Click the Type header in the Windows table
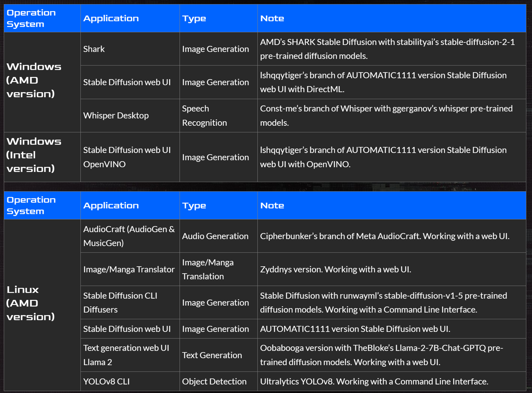The width and height of the screenshot is (532, 393). (x=218, y=18)
